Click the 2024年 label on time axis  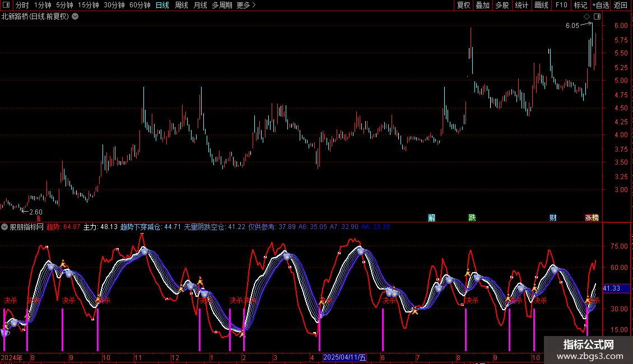12,357
